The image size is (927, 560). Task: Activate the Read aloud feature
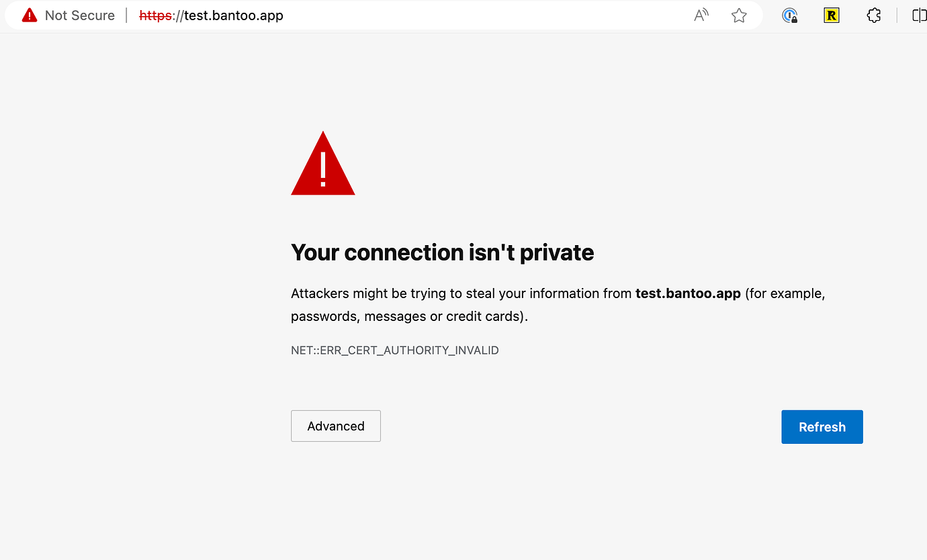[x=701, y=15]
